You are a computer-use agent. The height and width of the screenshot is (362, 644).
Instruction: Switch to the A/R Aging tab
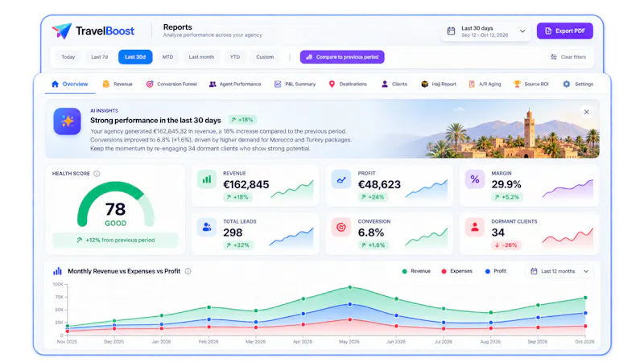(x=485, y=84)
